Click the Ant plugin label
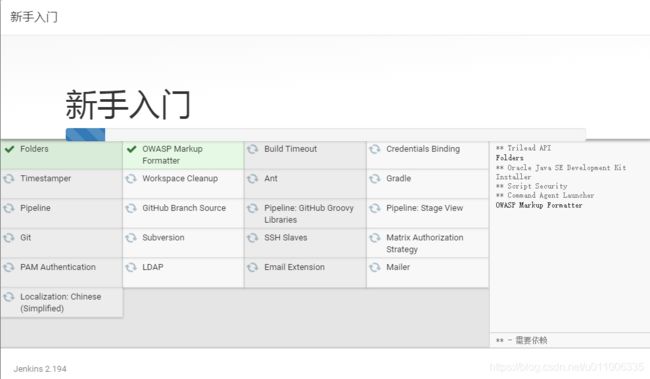The height and width of the screenshot is (379, 650). pos(271,179)
